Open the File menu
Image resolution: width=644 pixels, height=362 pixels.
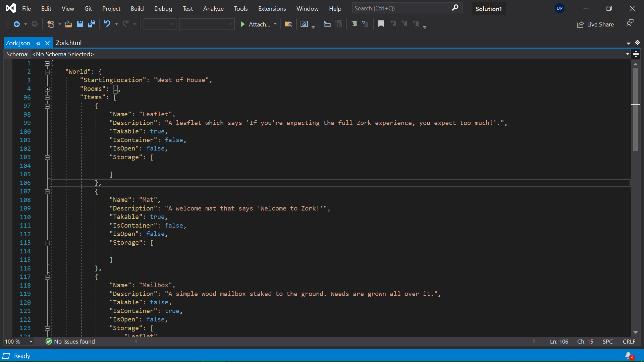[26, 9]
